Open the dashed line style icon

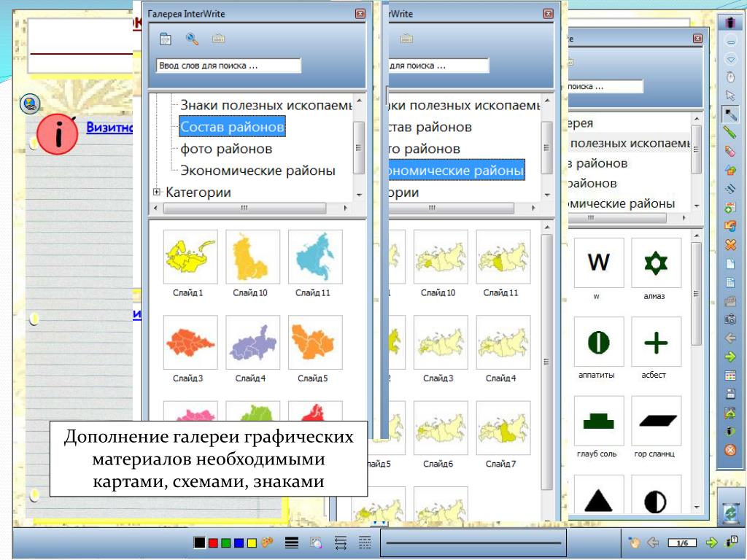(x=365, y=542)
